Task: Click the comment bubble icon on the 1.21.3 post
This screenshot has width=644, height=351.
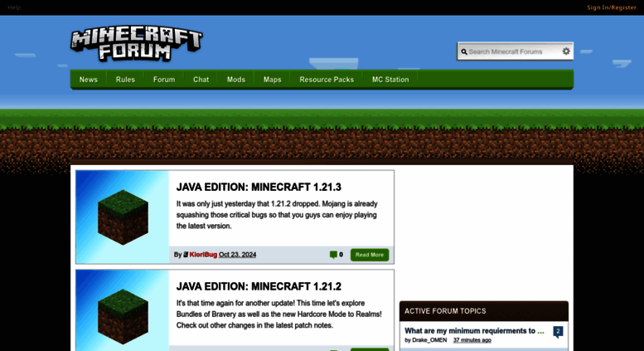Action: click(x=333, y=255)
